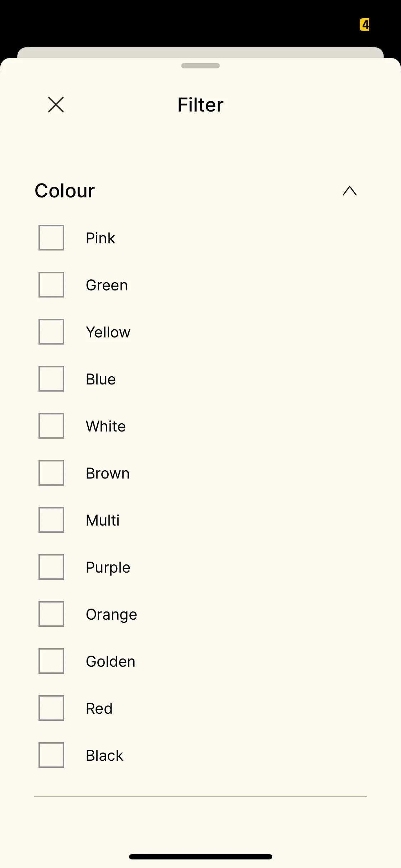The image size is (401, 868).
Task: Enable the Orange filter checkbox
Action: click(51, 614)
